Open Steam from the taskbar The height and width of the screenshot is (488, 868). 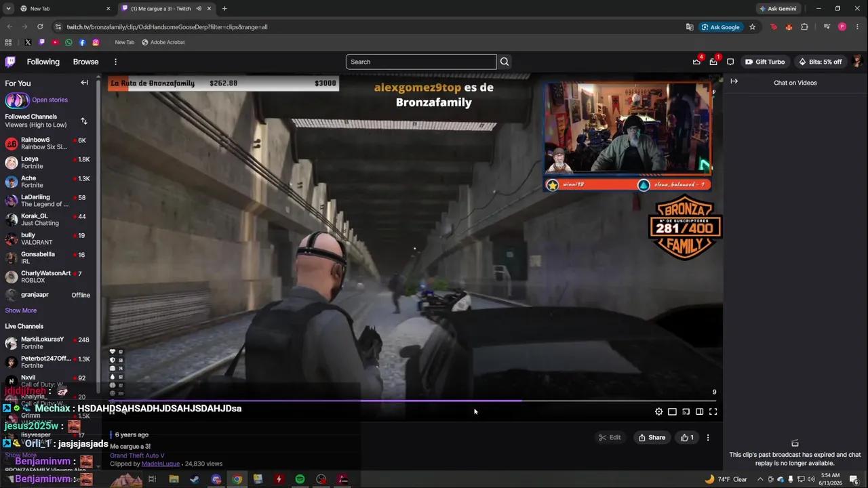195,479
